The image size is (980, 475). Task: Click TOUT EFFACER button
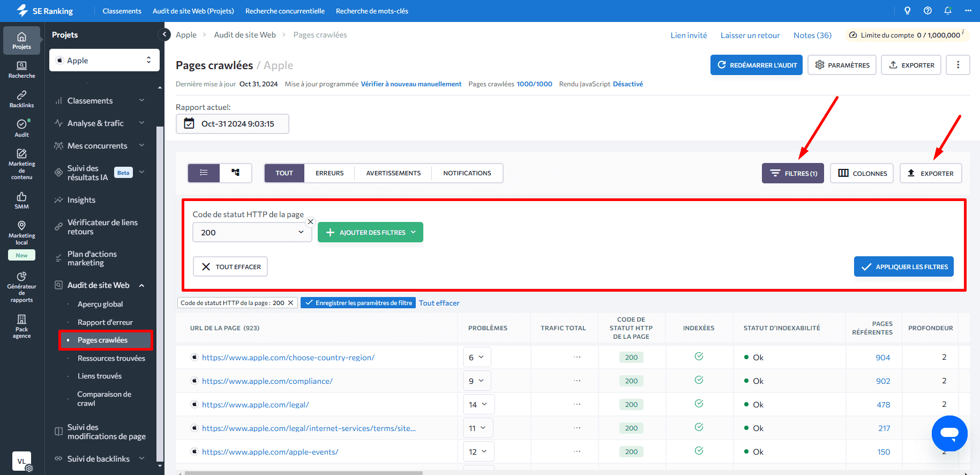(230, 266)
